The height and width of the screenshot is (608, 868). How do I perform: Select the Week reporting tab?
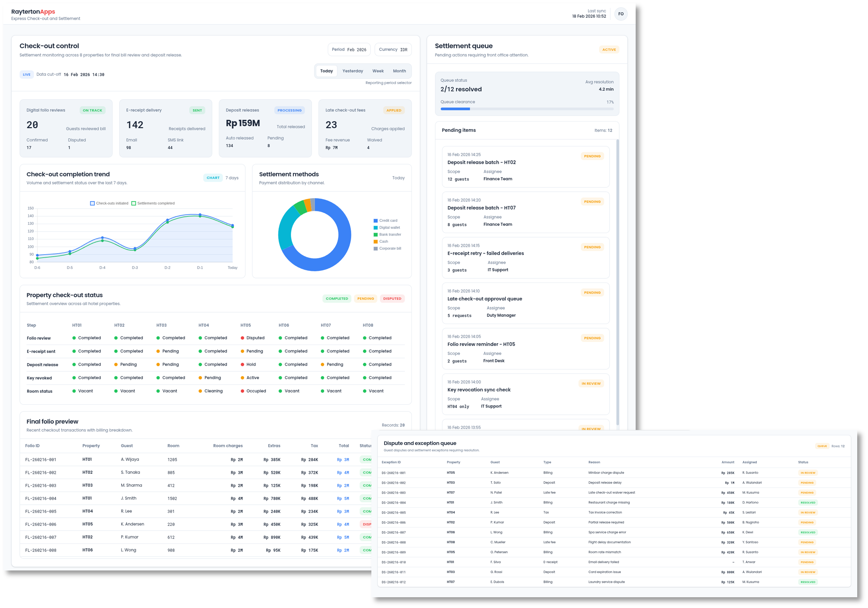pyautogui.click(x=378, y=71)
